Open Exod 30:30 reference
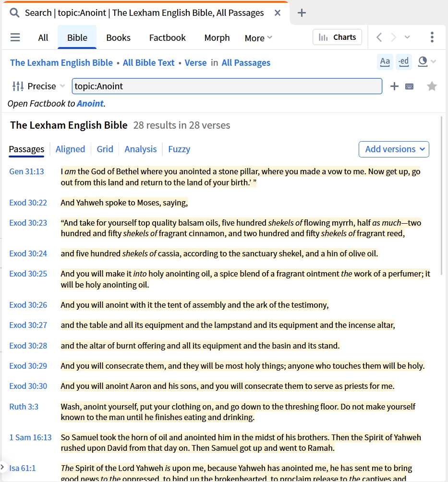 [28, 386]
